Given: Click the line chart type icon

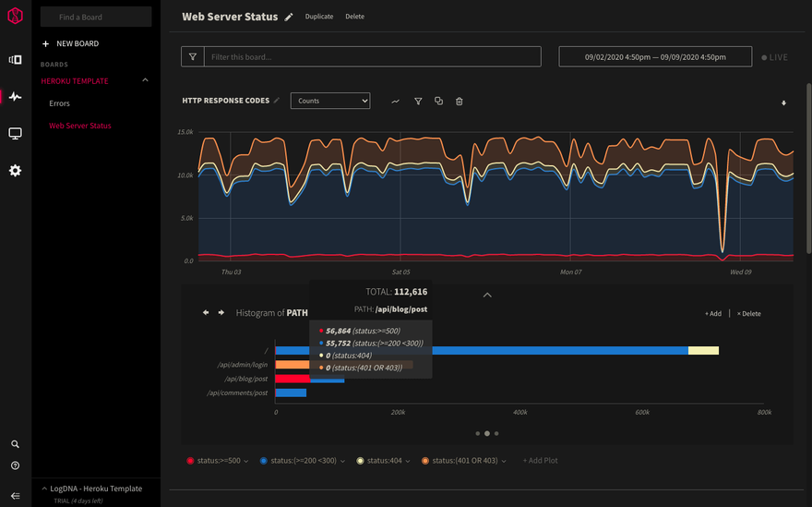Looking at the screenshot, I should pos(396,101).
